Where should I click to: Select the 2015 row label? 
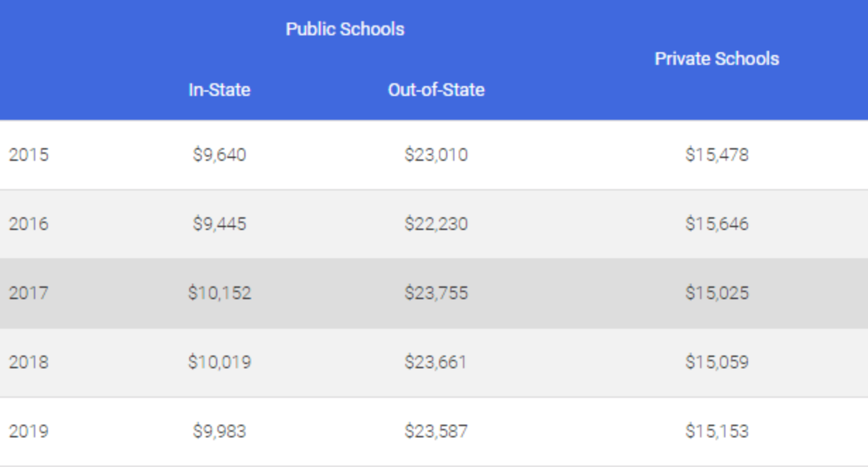(29, 154)
